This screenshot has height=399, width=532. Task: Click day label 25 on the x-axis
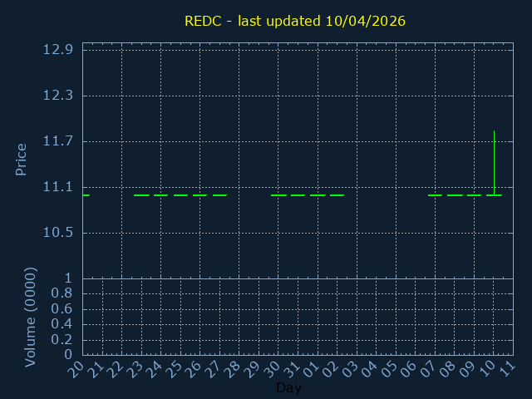pyautogui.click(x=174, y=369)
